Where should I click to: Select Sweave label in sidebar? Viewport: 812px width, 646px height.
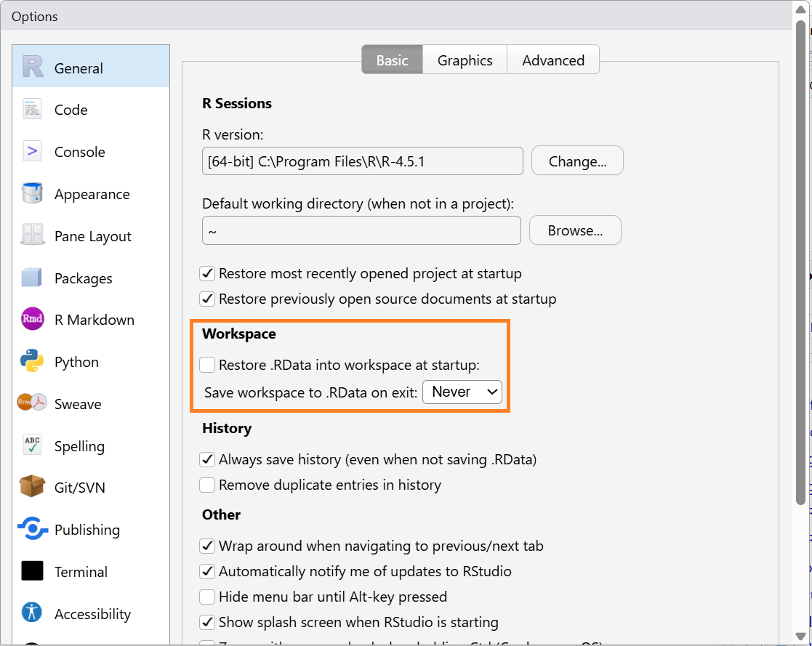click(x=78, y=404)
